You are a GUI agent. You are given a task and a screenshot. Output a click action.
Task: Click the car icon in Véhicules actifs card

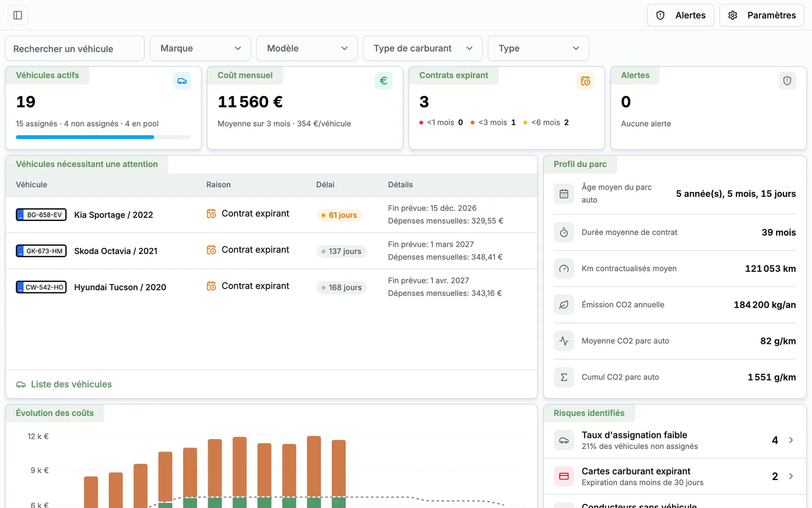click(182, 81)
